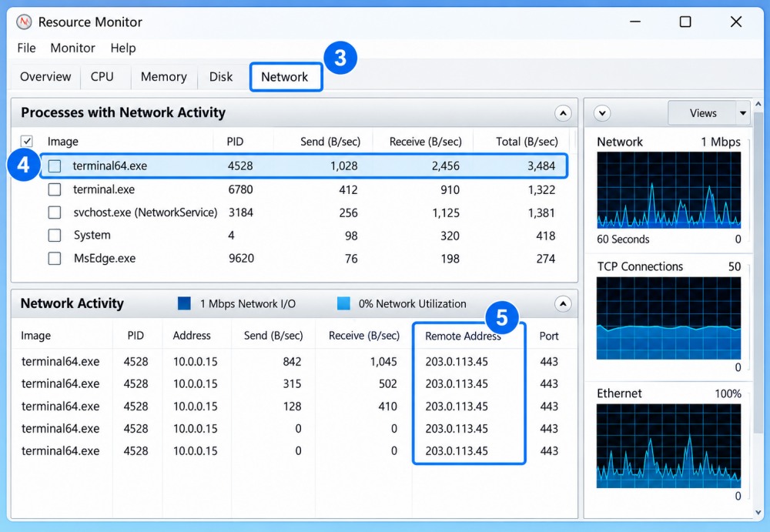This screenshot has width=770, height=532.
Task: Click the 0% Network Utilization label
Action: coord(413,304)
